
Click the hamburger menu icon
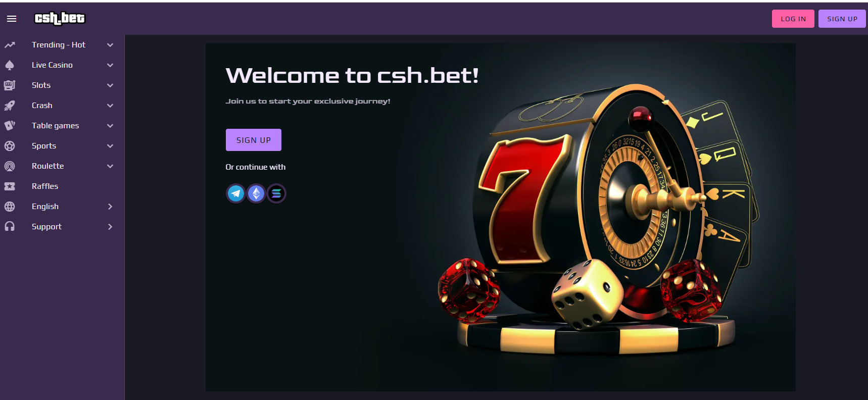12,19
